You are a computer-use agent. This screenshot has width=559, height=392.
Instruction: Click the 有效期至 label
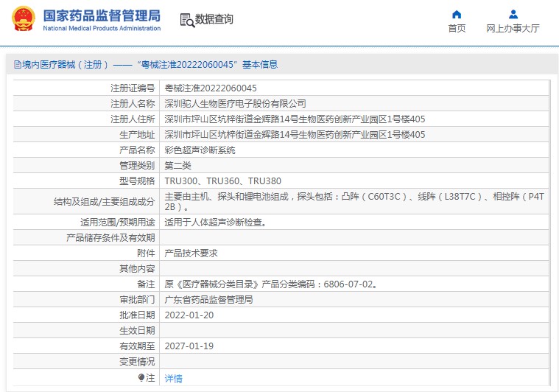coord(137,346)
